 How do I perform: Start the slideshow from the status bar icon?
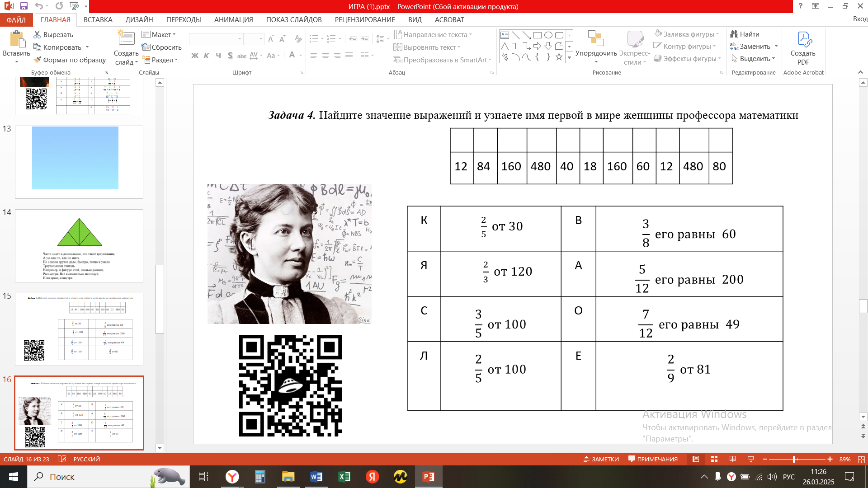coord(751,459)
